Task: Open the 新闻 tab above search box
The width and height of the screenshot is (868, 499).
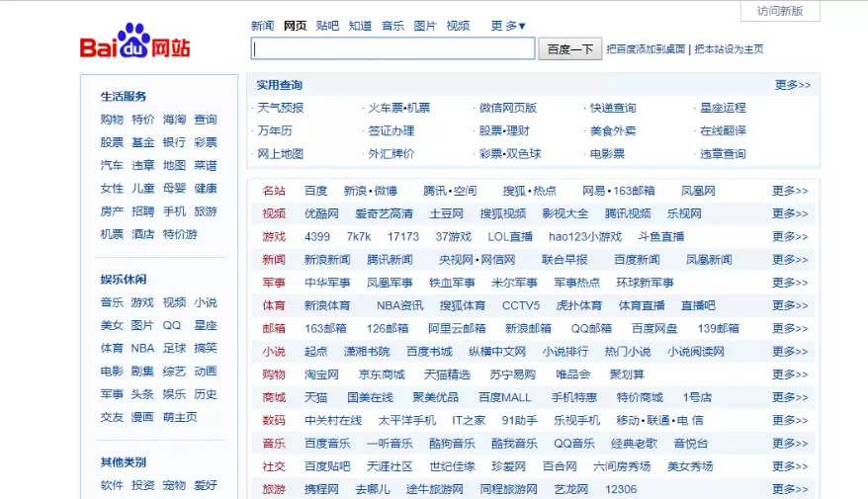Action: 262,26
